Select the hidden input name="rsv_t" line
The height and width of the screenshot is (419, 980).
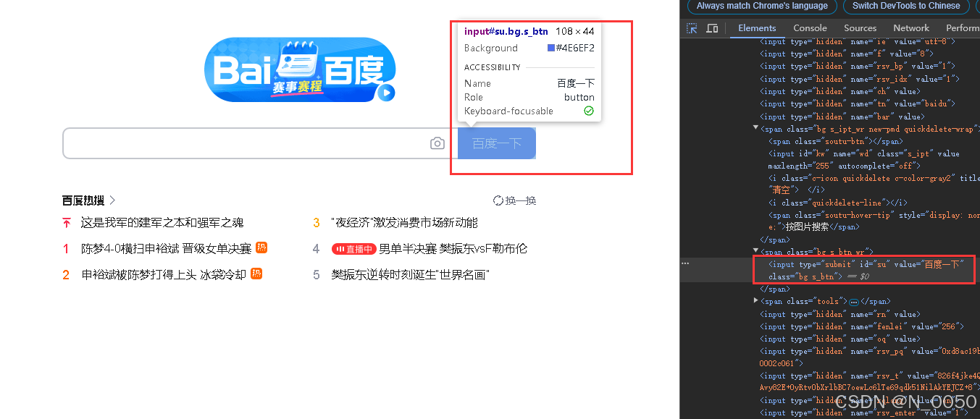[868, 381]
